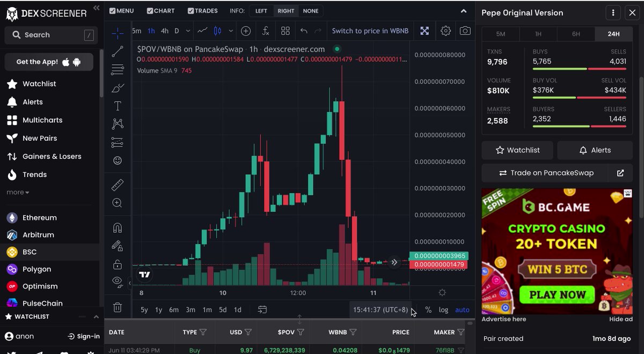Open the emoji icons tool

point(118,160)
